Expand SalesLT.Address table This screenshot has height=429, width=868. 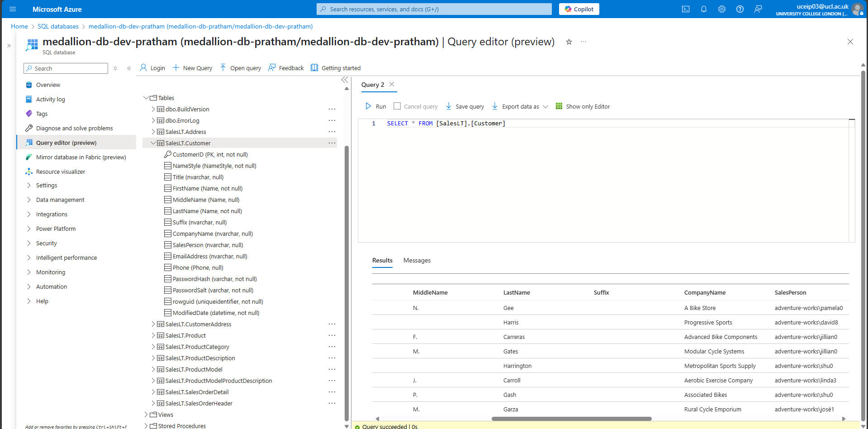[x=153, y=132]
